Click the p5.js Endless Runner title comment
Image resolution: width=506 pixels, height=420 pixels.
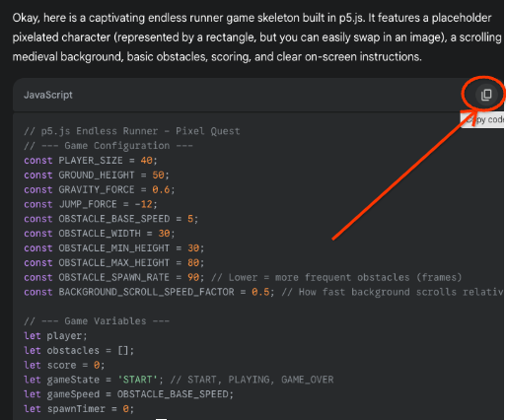pos(132,131)
